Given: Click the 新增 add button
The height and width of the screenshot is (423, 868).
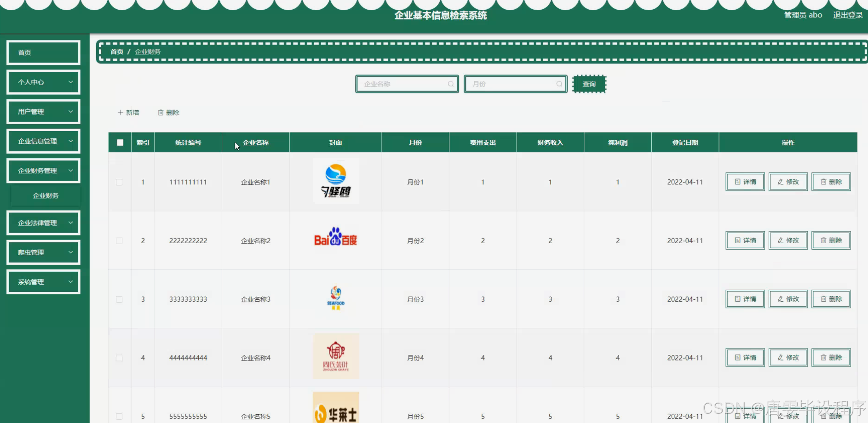Looking at the screenshot, I should click(x=128, y=113).
